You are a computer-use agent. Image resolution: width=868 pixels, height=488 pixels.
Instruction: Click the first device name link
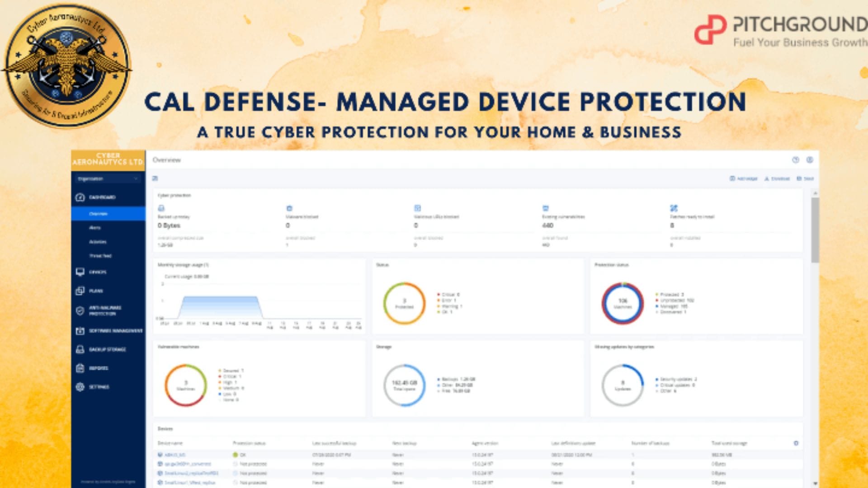[x=175, y=455]
